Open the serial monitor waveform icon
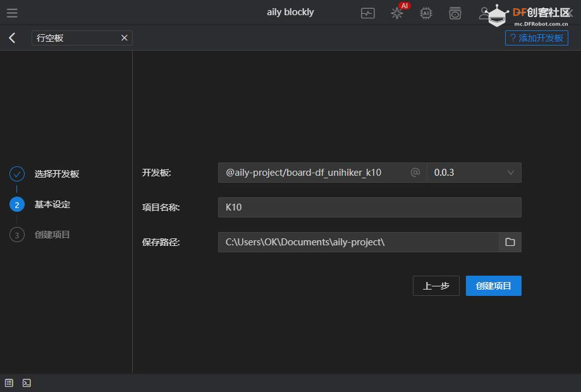The width and height of the screenshot is (581, 392). [x=367, y=13]
